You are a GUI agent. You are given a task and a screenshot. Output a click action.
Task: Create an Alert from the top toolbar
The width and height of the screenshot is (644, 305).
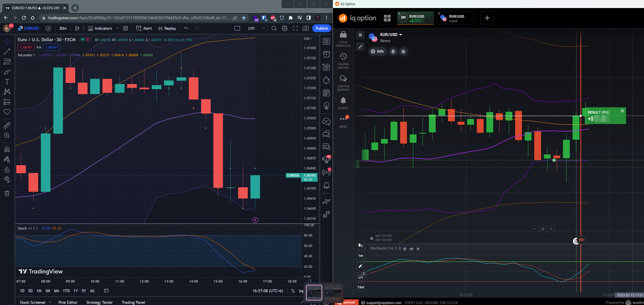coord(144,28)
